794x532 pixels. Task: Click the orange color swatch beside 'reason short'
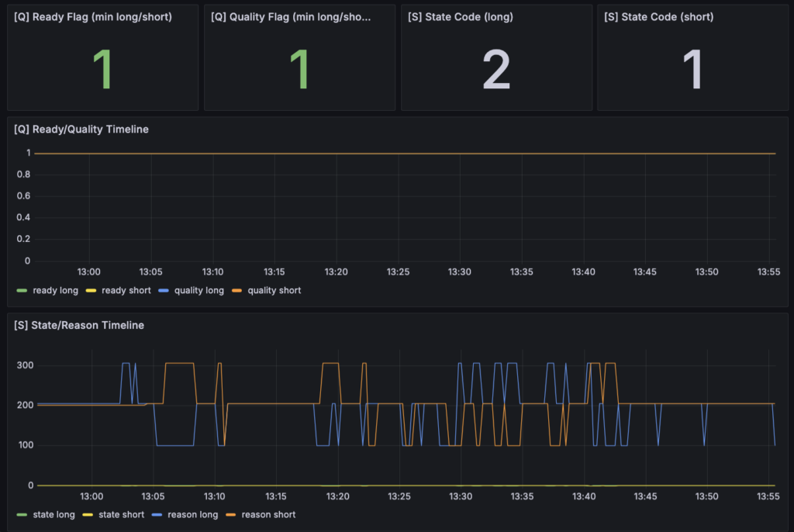coord(231,515)
